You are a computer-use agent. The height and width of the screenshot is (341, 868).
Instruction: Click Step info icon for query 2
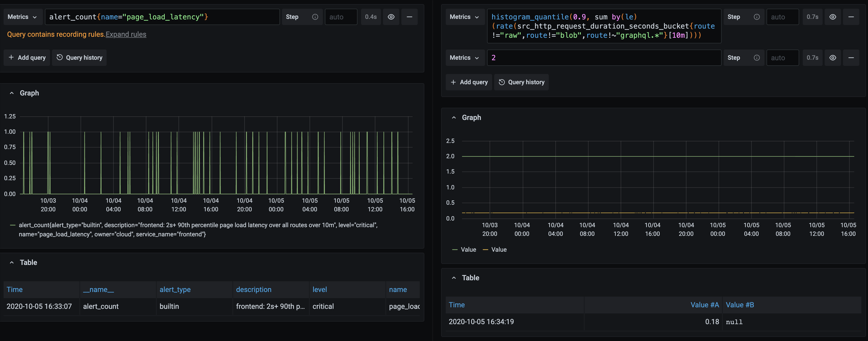click(x=757, y=58)
